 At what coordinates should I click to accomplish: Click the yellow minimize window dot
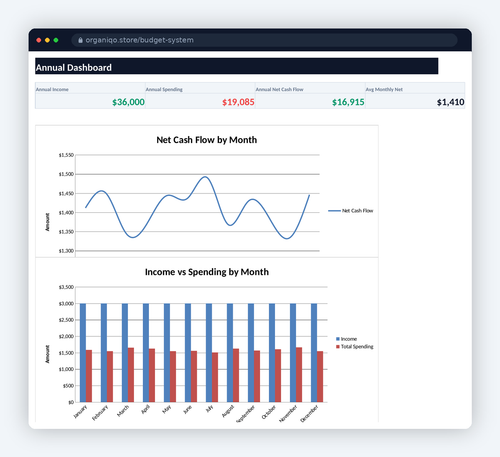[47, 40]
